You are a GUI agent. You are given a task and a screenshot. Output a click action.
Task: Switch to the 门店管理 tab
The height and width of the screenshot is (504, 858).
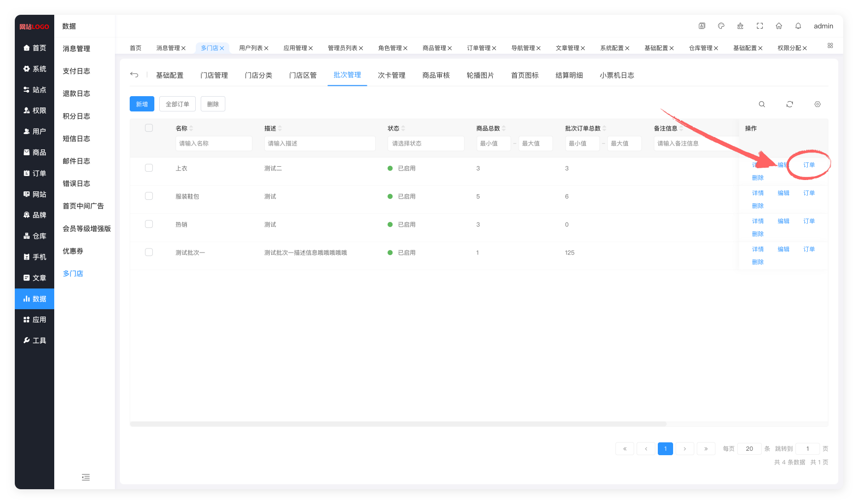[214, 75]
